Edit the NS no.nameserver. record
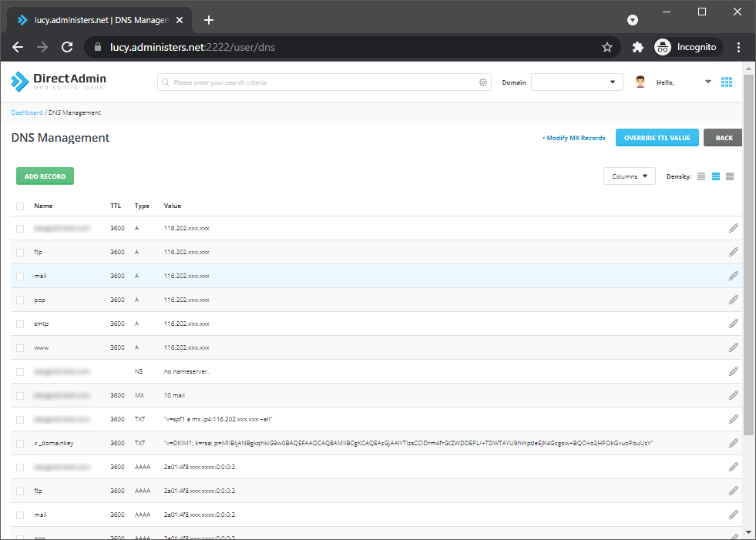The width and height of the screenshot is (756, 540). coord(734,371)
